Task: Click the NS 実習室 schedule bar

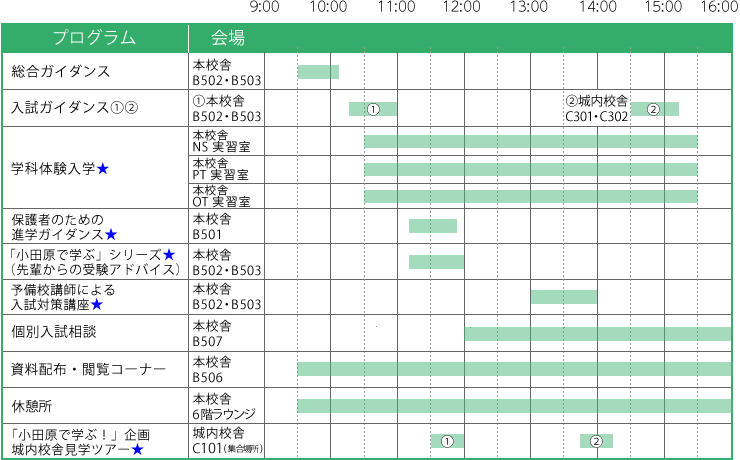Action: [x=530, y=142]
